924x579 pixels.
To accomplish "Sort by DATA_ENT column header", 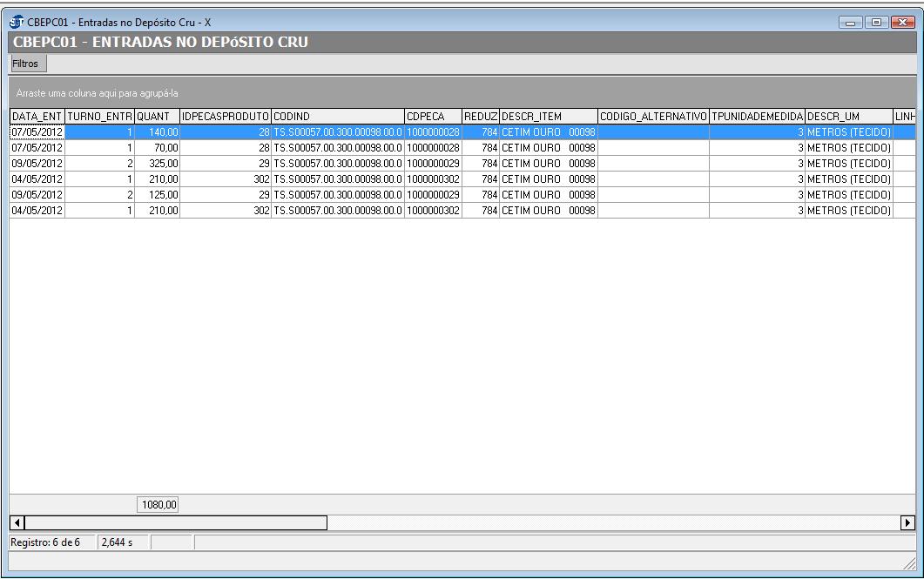I will [37, 116].
